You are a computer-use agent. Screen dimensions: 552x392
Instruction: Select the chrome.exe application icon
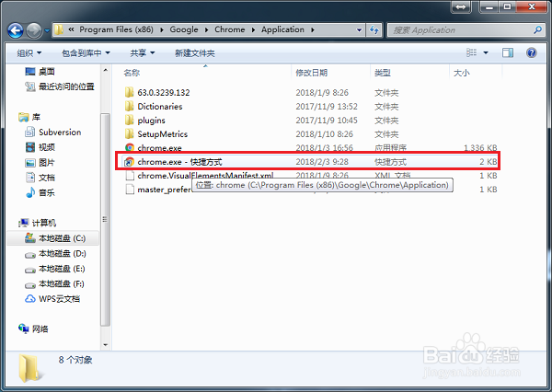(x=130, y=147)
